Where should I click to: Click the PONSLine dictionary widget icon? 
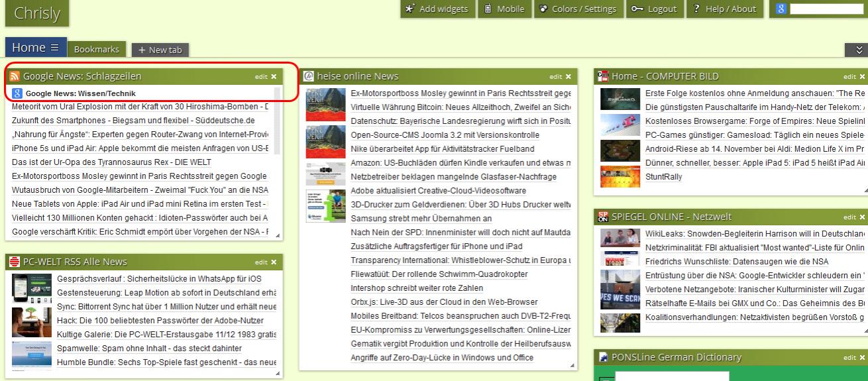click(603, 357)
